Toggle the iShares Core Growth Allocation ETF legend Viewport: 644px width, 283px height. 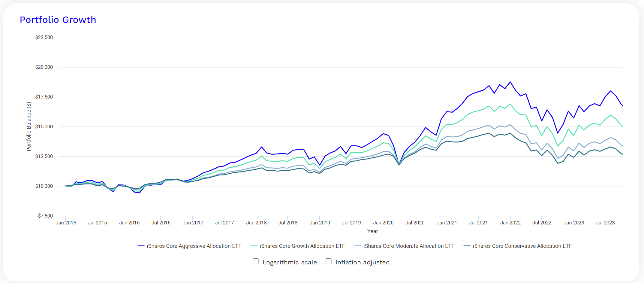tap(302, 246)
